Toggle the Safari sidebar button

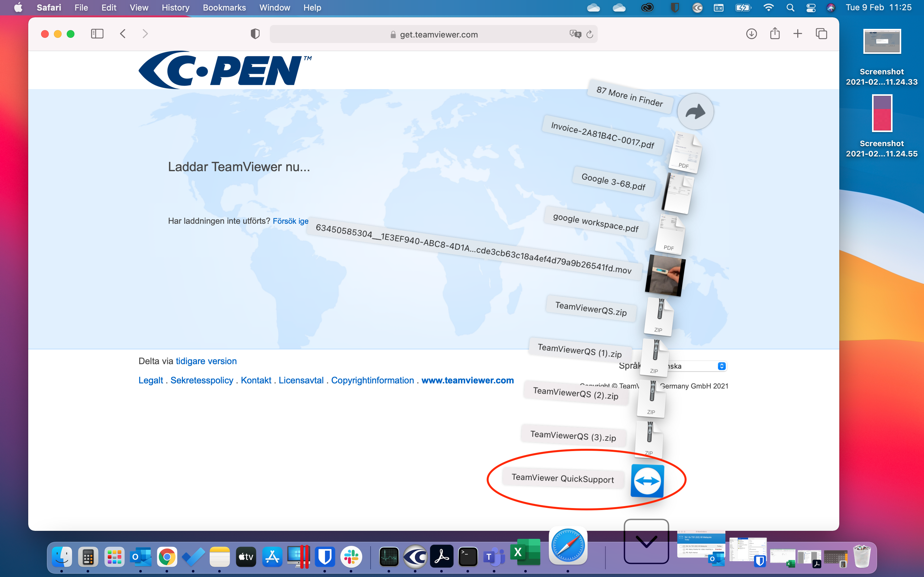[x=97, y=34]
